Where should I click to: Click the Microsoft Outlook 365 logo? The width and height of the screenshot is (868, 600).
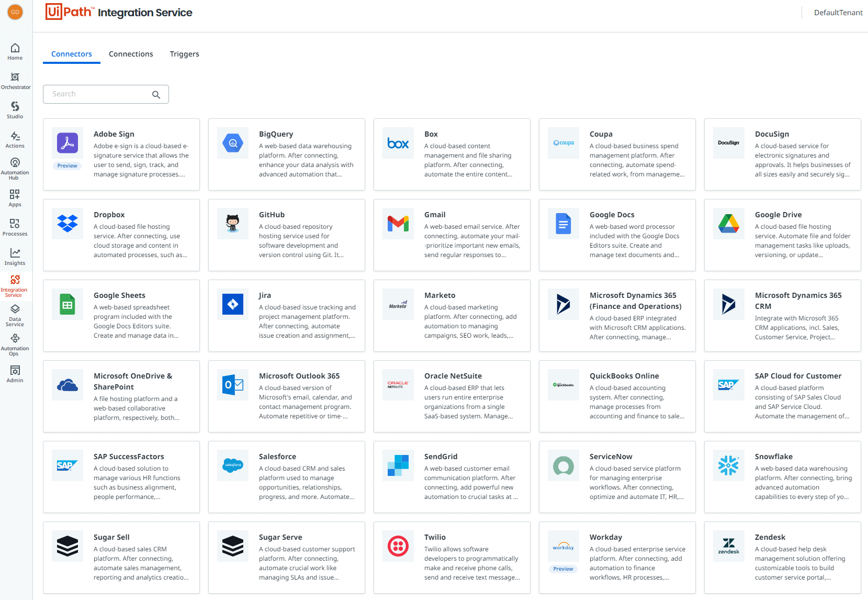(233, 385)
